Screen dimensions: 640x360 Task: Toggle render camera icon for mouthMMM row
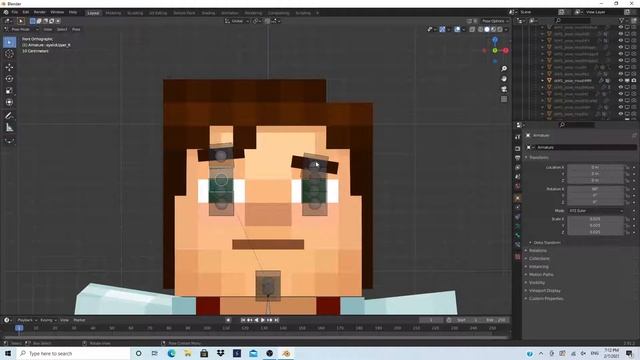(633, 81)
